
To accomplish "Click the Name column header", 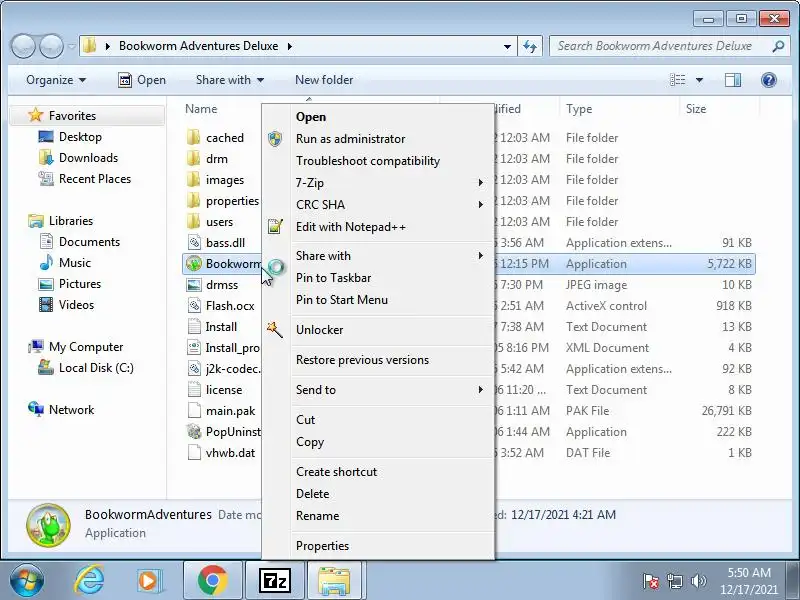I will point(201,109).
